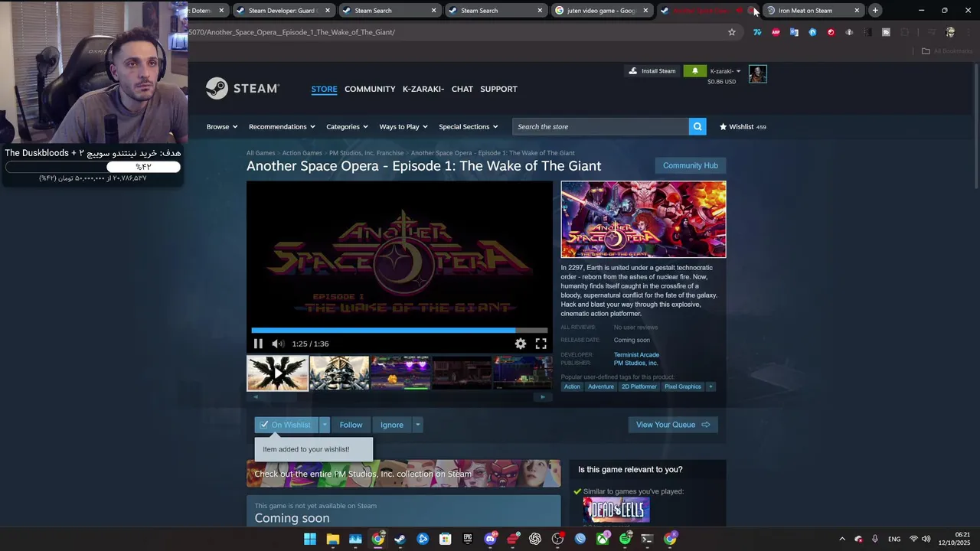Open the CHAT menu item

pyautogui.click(x=462, y=89)
